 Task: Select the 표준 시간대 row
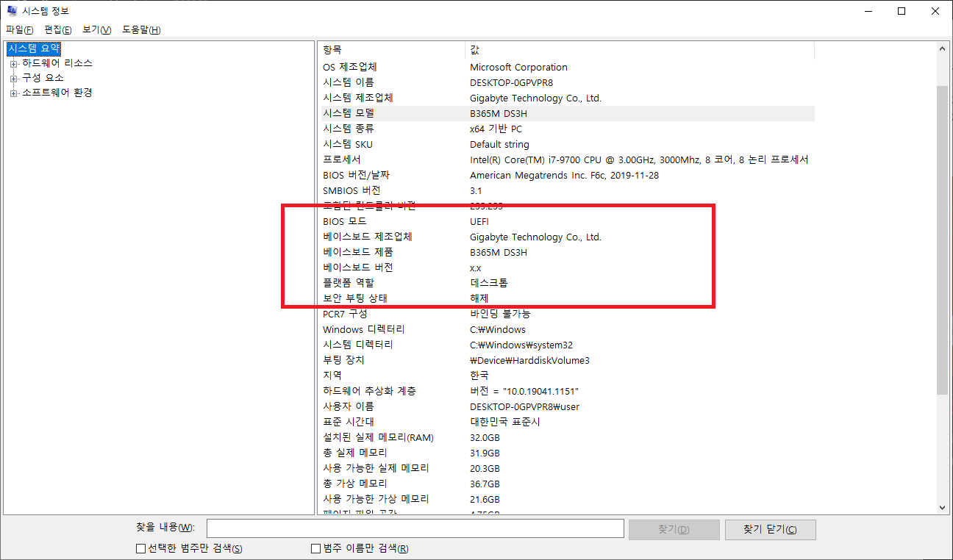pyautogui.click(x=566, y=422)
